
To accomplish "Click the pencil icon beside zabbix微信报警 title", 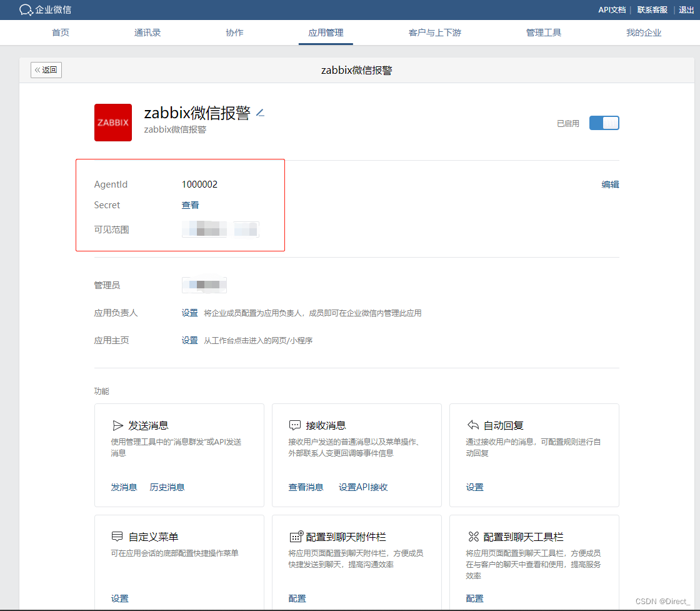I will pyautogui.click(x=260, y=113).
